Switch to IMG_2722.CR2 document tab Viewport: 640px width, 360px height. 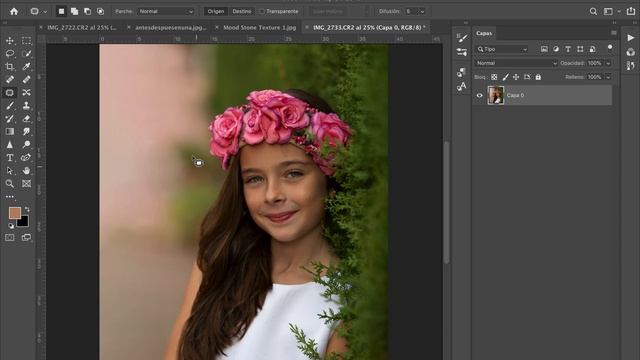pos(82,27)
